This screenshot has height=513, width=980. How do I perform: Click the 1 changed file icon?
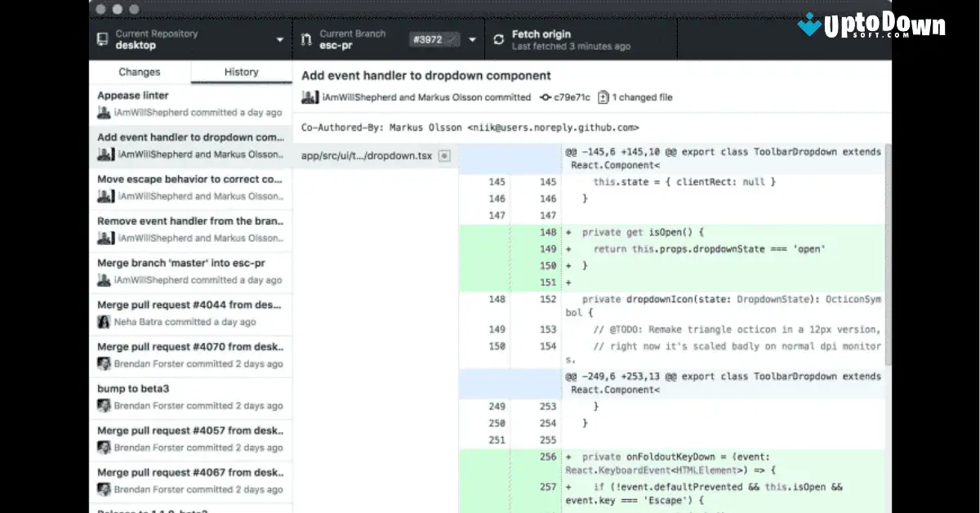pos(602,97)
